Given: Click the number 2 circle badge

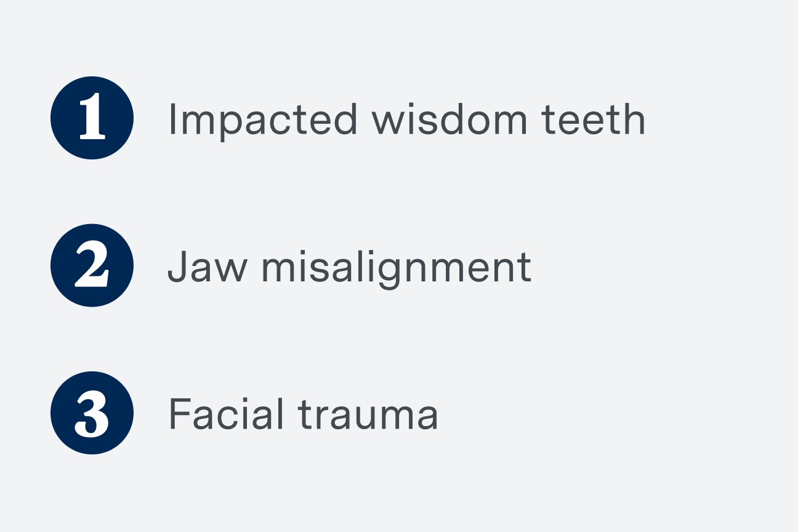Looking at the screenshot, I should click(x=92, y=265).
